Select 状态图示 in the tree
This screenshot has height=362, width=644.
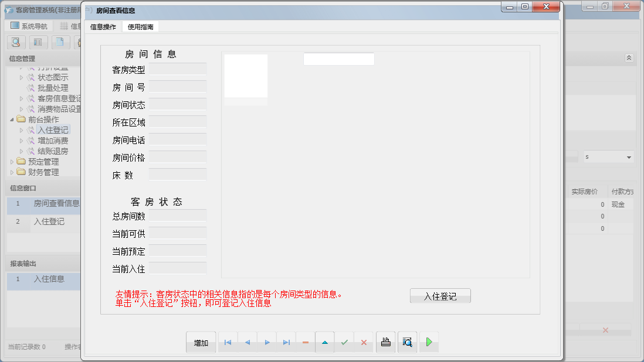point(53,77)
